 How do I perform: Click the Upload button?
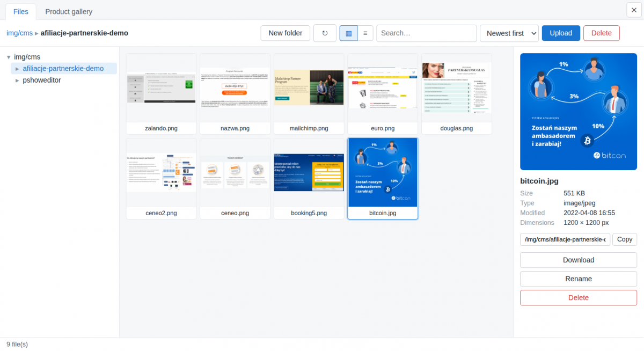(x=561, y=33)
